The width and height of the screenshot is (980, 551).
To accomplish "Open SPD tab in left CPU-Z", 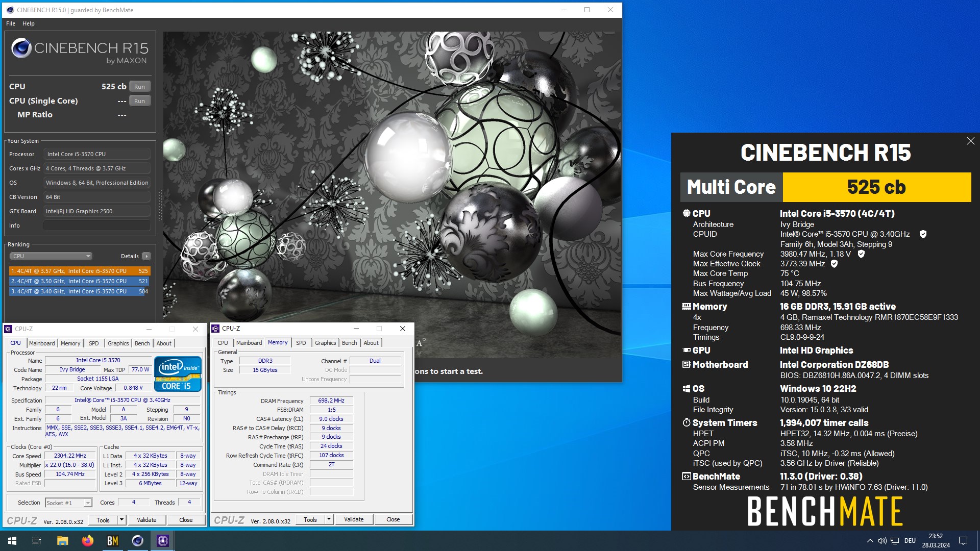I will pyautogui.click(x=94, y=343).
